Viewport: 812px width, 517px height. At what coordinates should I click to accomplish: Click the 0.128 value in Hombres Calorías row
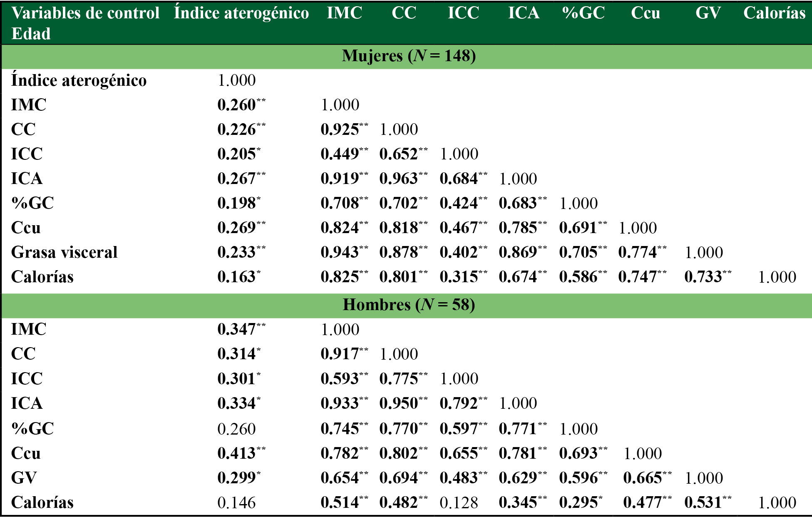[459, 503]
